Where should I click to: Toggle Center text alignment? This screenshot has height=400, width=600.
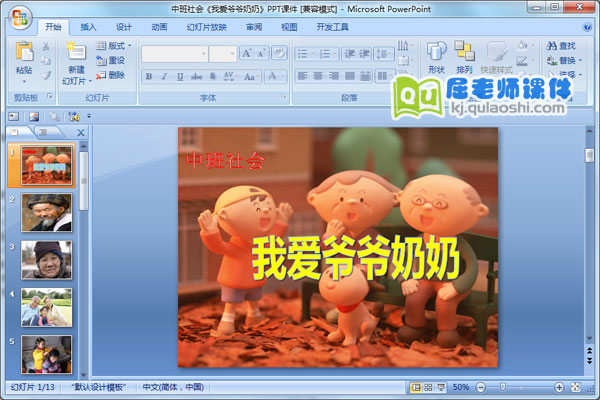318,76
